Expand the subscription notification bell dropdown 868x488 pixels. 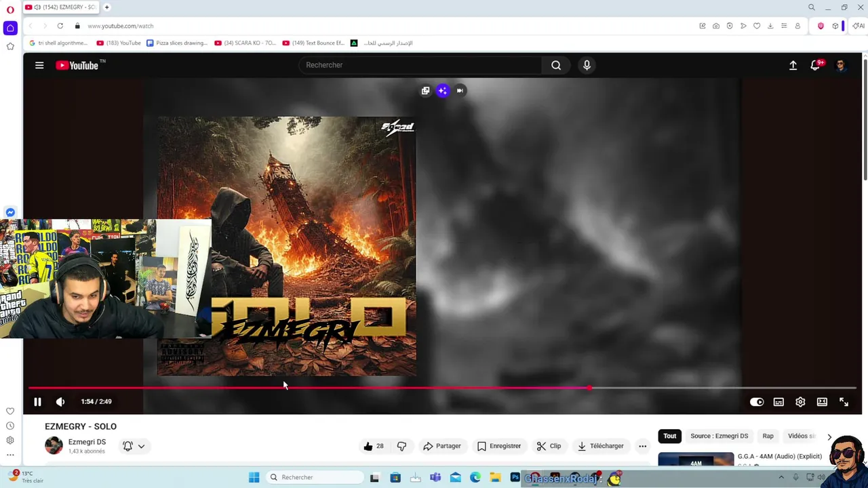click(134, 446)
